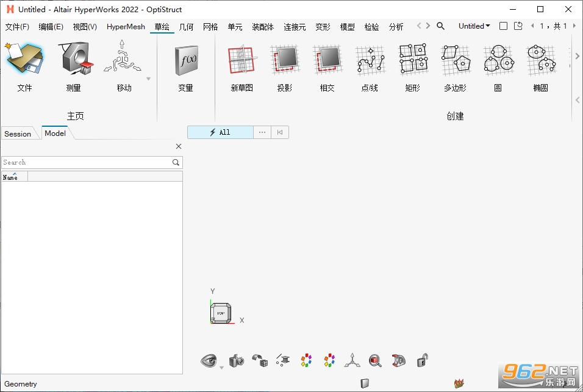Click the reset selector button with bar-arrow
This screenshot has width=583, height=392.
point(280,132)
